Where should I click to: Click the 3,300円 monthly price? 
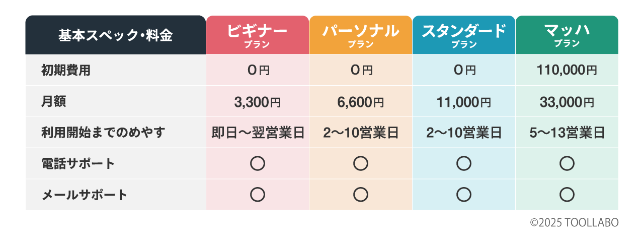pos(258,102)
